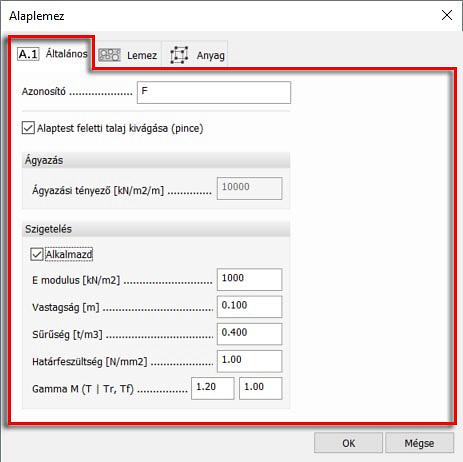This screenshot has height=462, width=463.
Task: Click the Határfeszültség input box
Action: (249, 361)
